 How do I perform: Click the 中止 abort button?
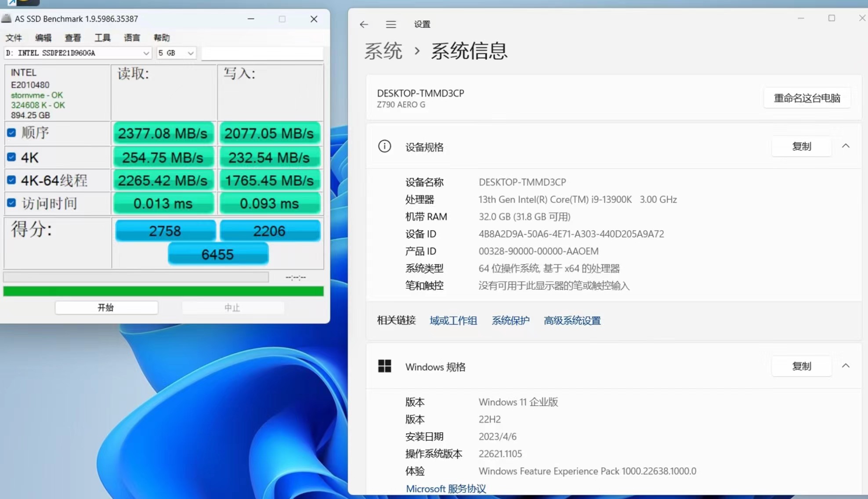point(233,307)
